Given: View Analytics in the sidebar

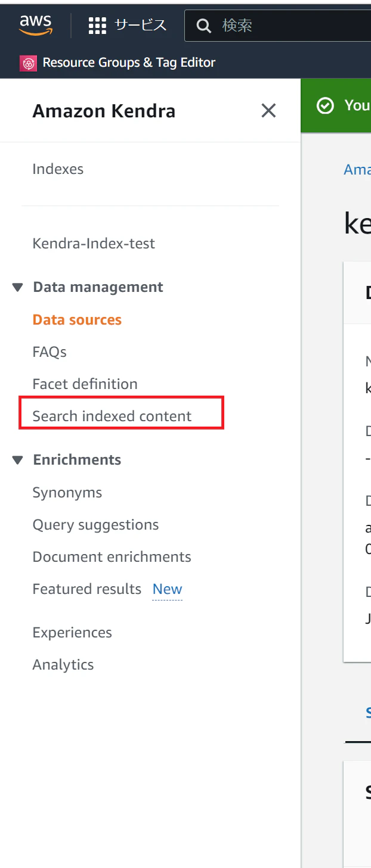Looking at the screenshot, I should [63, 665].
